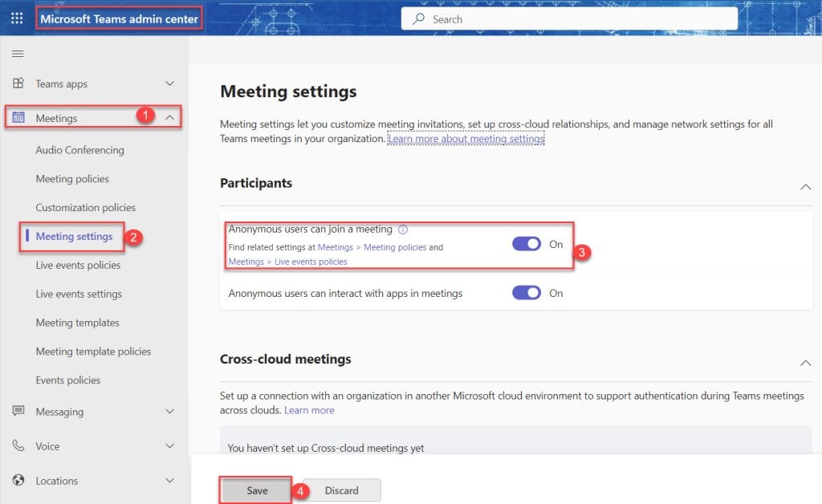Click the Meetings calendar icon

pos(18,117)
